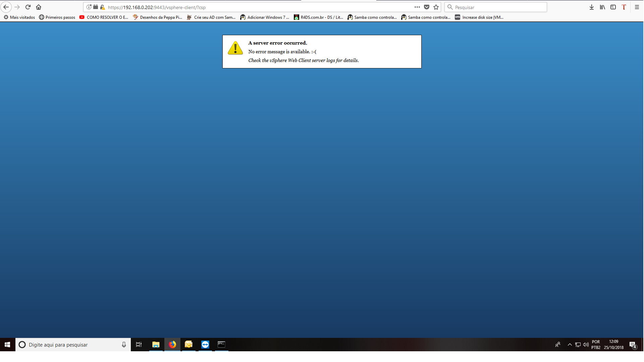The width and height of the screenshot is (644, 362).
Task: Open File Explorer from the taskbar
Action: click(x=156, y=345)
